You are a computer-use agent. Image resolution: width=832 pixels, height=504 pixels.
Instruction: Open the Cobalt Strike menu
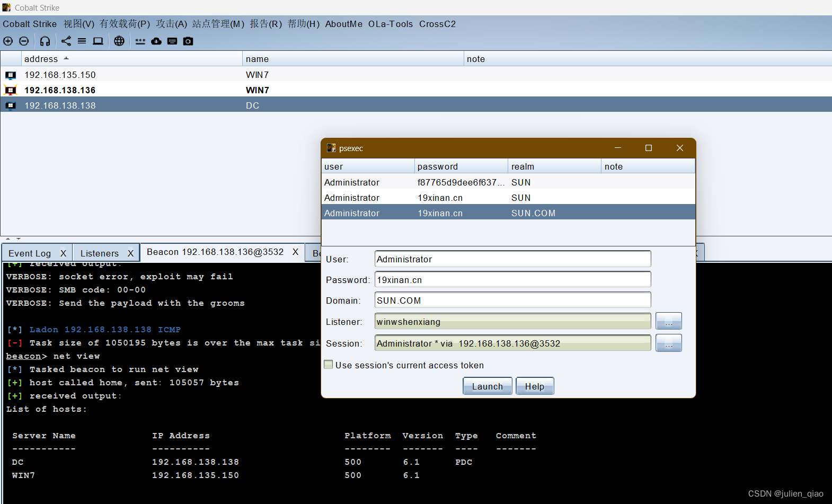tap(30, 24)
